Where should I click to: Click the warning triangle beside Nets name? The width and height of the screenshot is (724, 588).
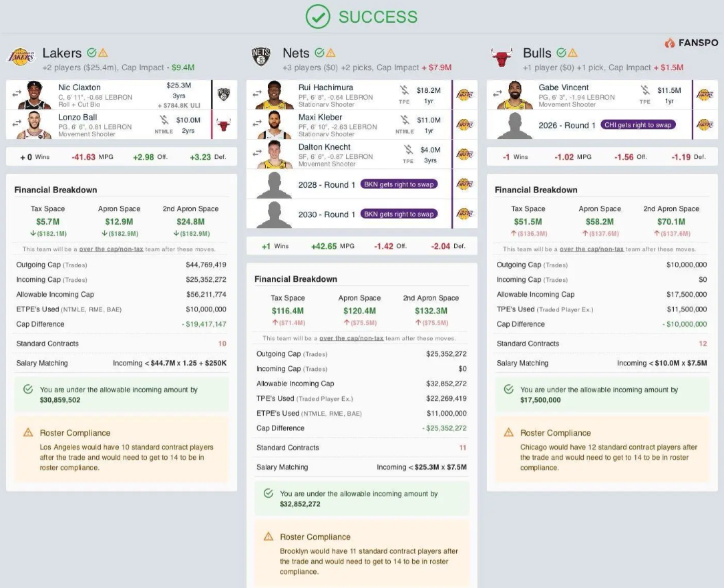pos(331,53)
